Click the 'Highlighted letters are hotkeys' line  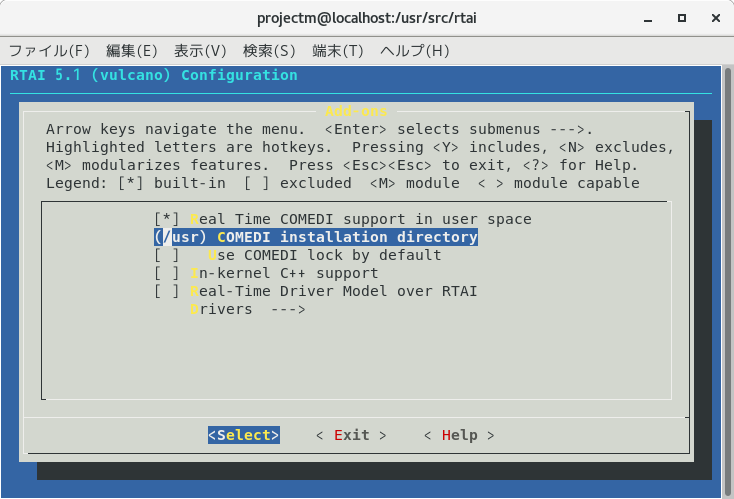(360, 147)
